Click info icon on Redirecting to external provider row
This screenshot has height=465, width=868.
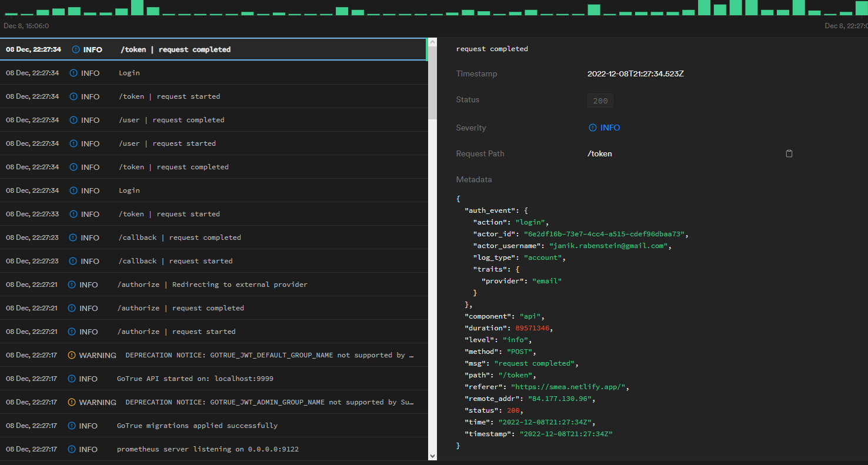tap(72, 285)
